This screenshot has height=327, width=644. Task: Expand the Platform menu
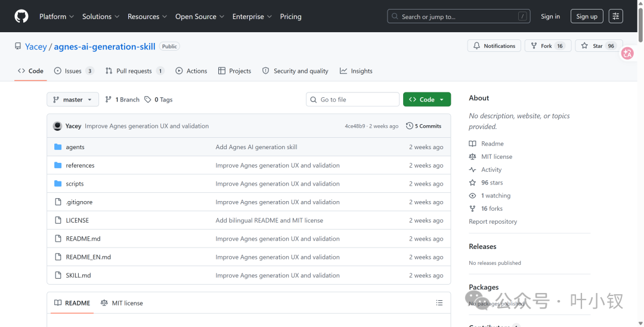[x=57, y=17]
